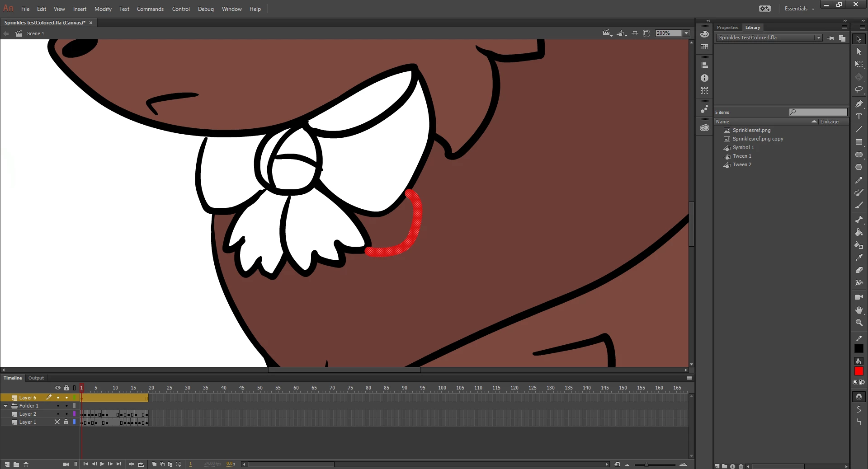Open the Modify menu

pos(103,9)
